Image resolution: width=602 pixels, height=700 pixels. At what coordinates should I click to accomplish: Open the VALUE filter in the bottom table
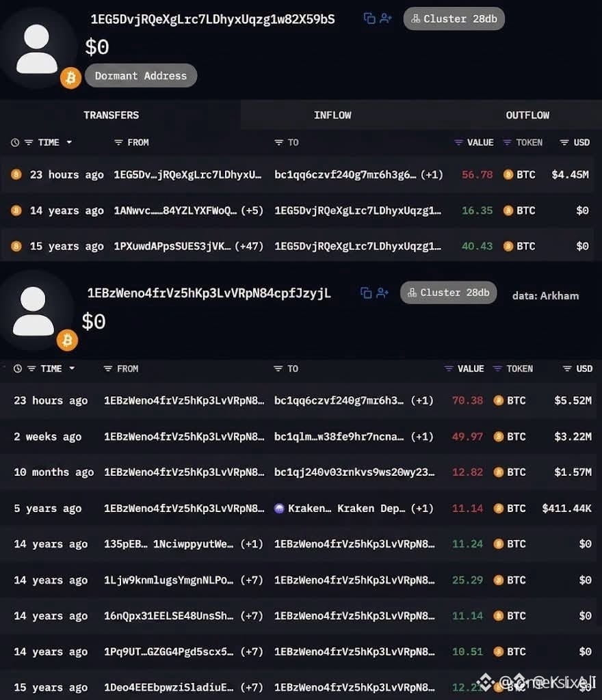coord(449,368)
